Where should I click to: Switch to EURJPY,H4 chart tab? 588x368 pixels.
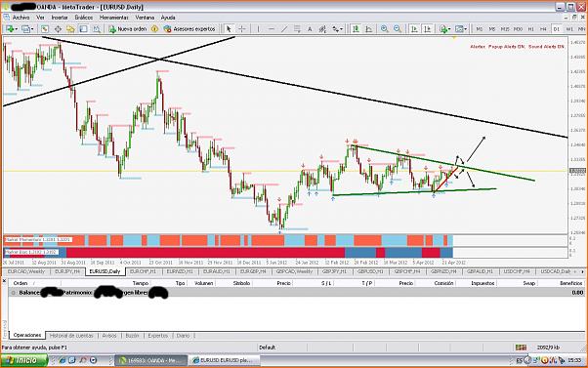(67, 271)
